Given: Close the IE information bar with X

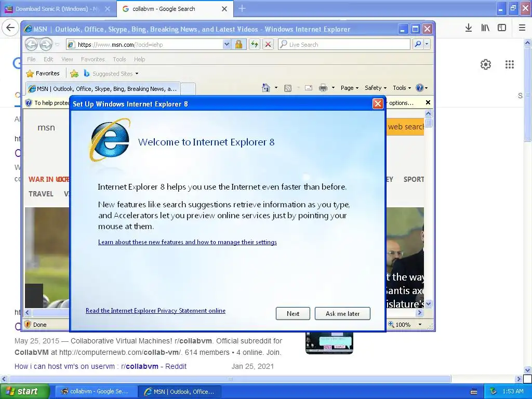Looking at the screenshot, I should (428, 102).
